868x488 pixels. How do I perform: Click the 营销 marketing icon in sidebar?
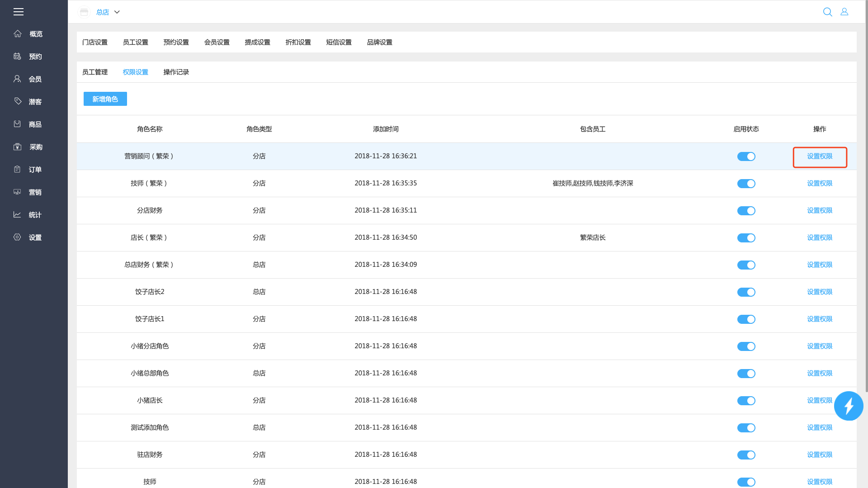click(18, 192)
